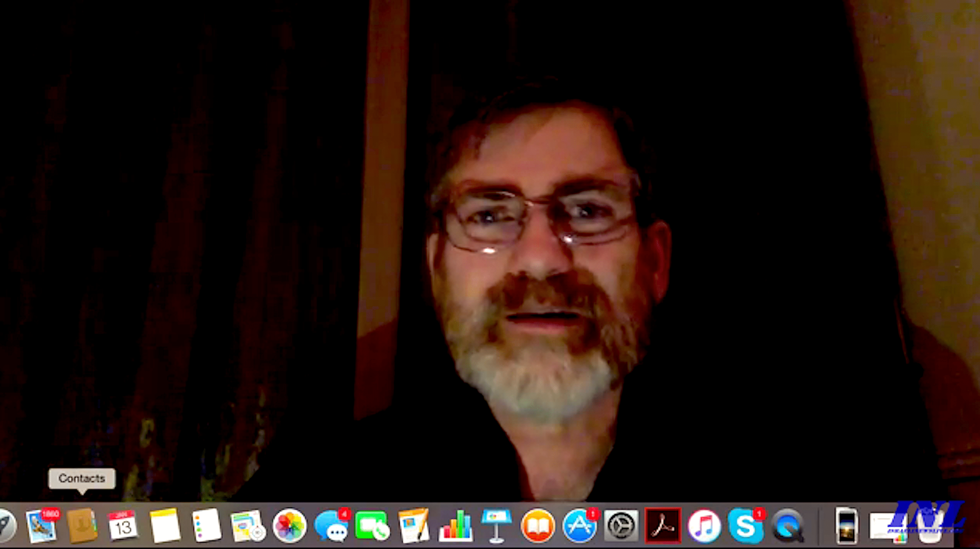980x549 pixels.
Task: Open Launchpad from the dock
Action: tap(7, 526)
